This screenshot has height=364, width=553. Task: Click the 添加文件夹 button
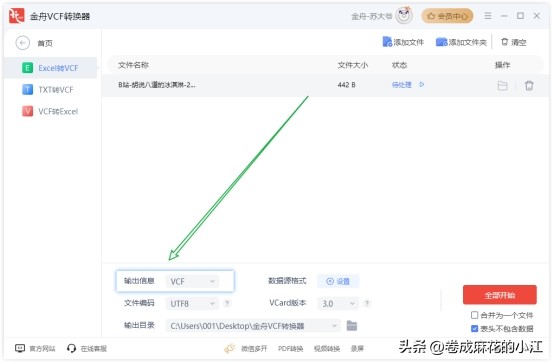[461, 42]
